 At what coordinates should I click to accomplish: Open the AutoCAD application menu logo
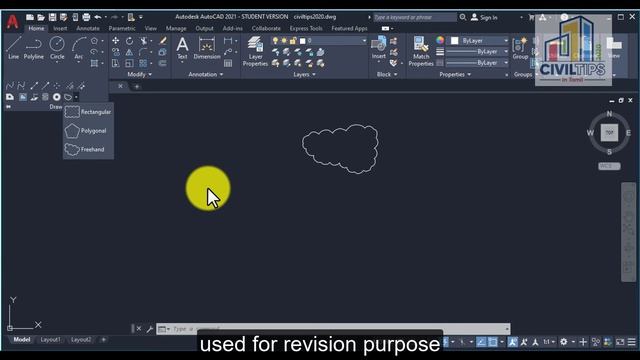coord(12,21)
